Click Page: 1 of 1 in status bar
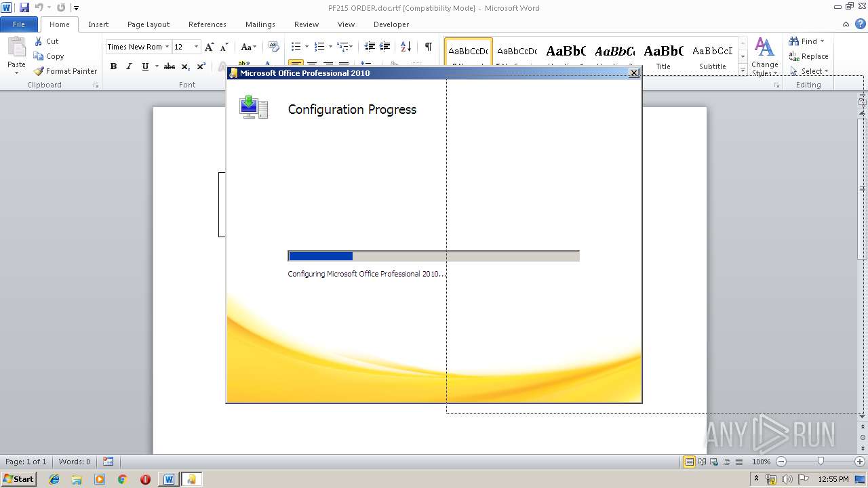The width and height of the screenshot is (868, 488). point(26,462)
